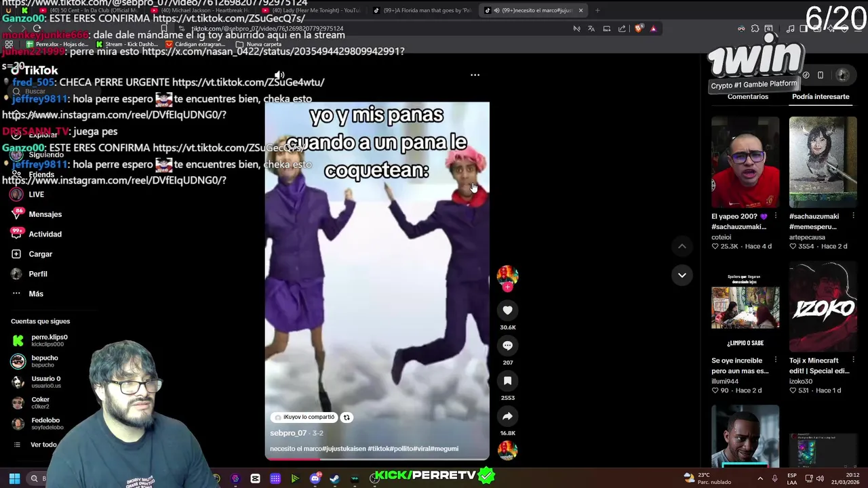Open the Nueva carpeta bookmark folder
868x488 pixels.
[x=259, y=44]
